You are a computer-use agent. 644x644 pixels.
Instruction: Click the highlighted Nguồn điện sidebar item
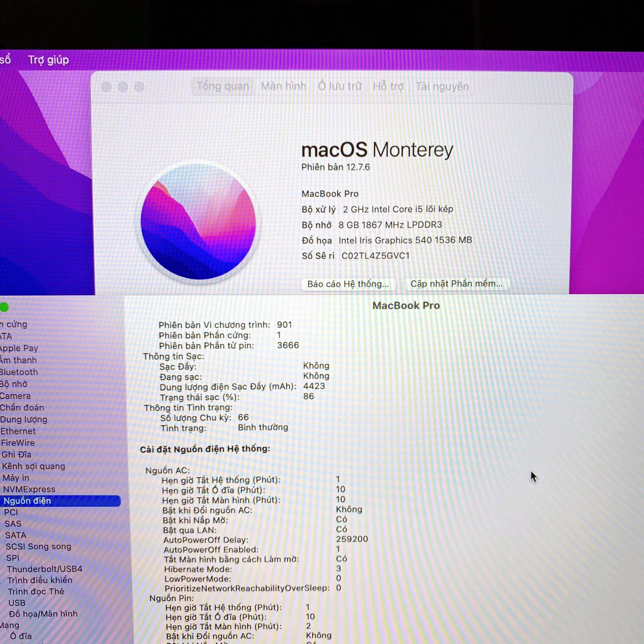[x=60, y=501]
